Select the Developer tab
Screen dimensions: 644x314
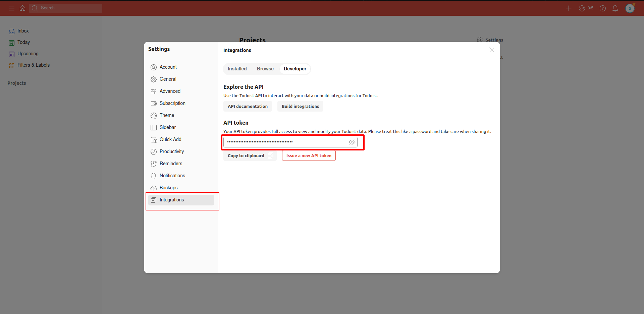click(295, 69)
